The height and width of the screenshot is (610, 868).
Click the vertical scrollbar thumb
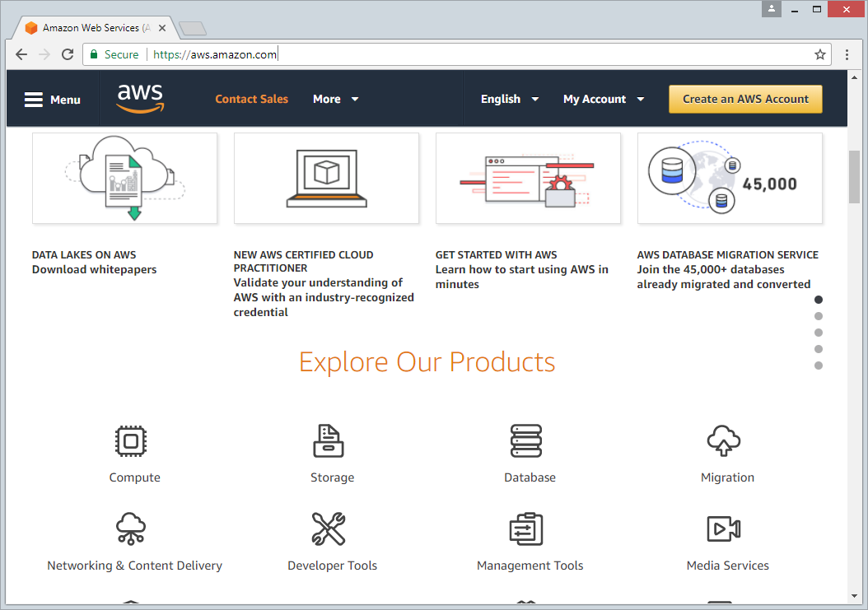pos(855,176)
